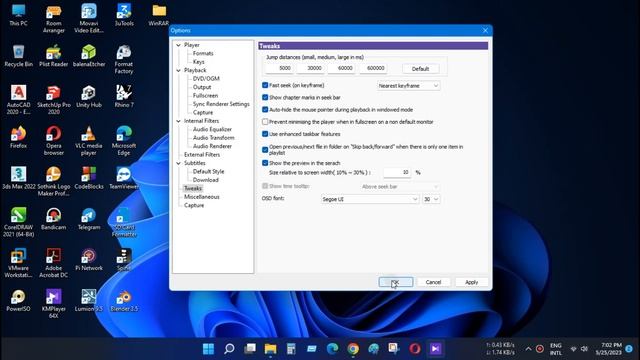Open Firefox desktop icon
Screen dimensions: 640x360
point(18,138)
